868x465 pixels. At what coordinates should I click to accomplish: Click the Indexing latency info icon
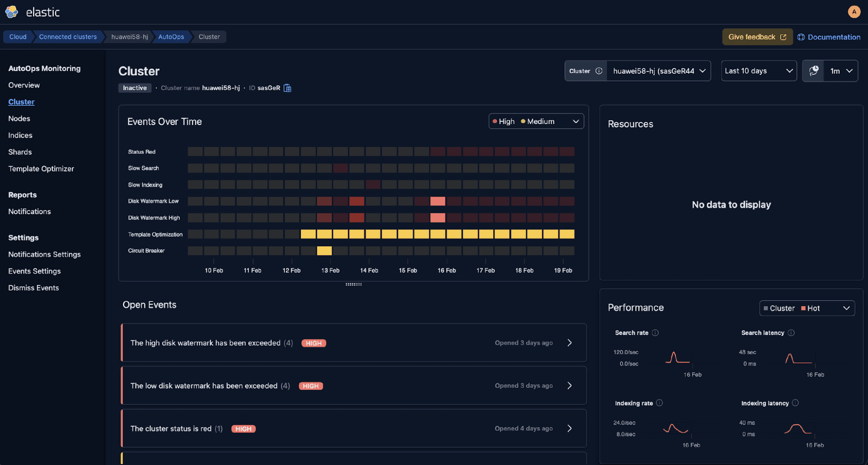(795, 403)
